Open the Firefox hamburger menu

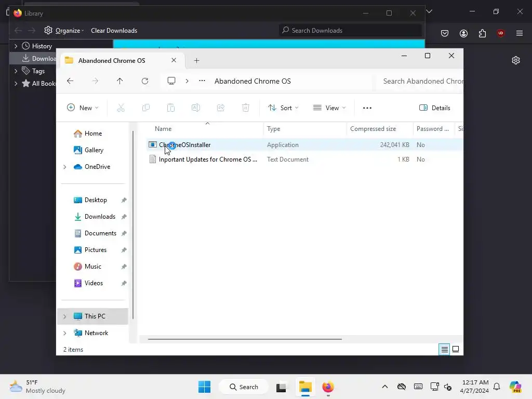click(520, 33)
